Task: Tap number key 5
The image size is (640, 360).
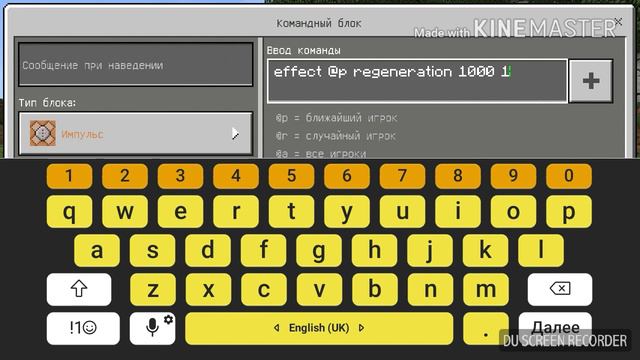Action: (x=291, y=176)
